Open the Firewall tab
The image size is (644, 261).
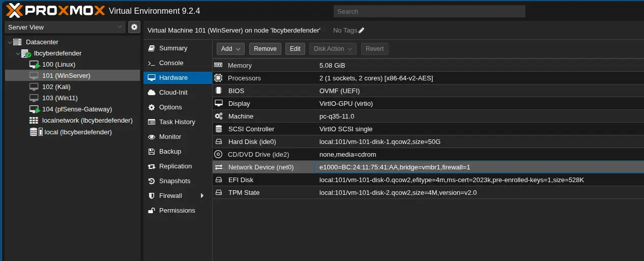[178, 196]
